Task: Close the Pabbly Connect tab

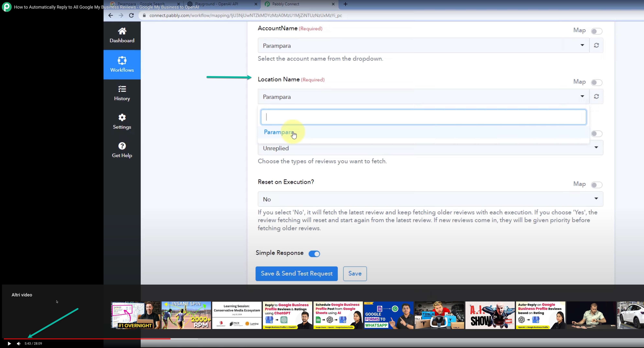Action: click(333, 4)
